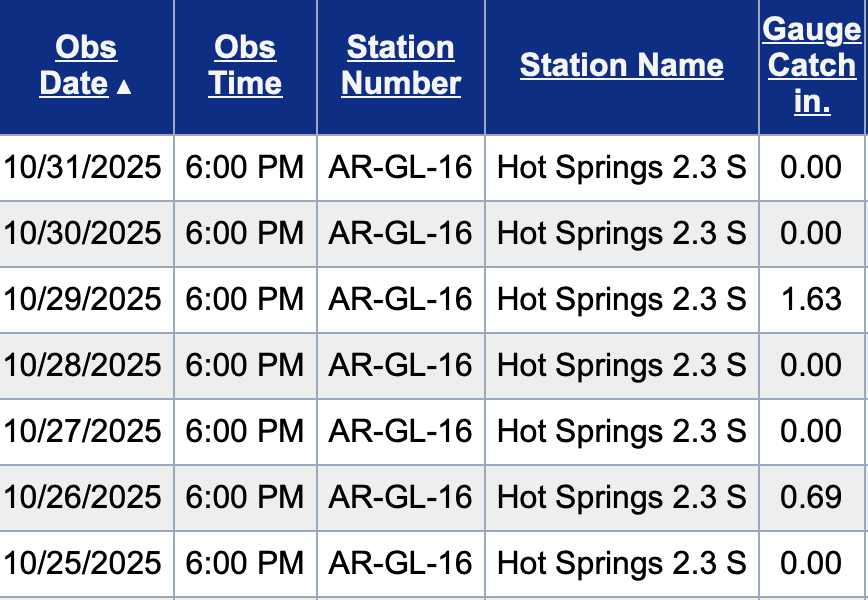Click the 1.63 gauge catch value
This screenshot has width=868, height=600.
point(811,299)
